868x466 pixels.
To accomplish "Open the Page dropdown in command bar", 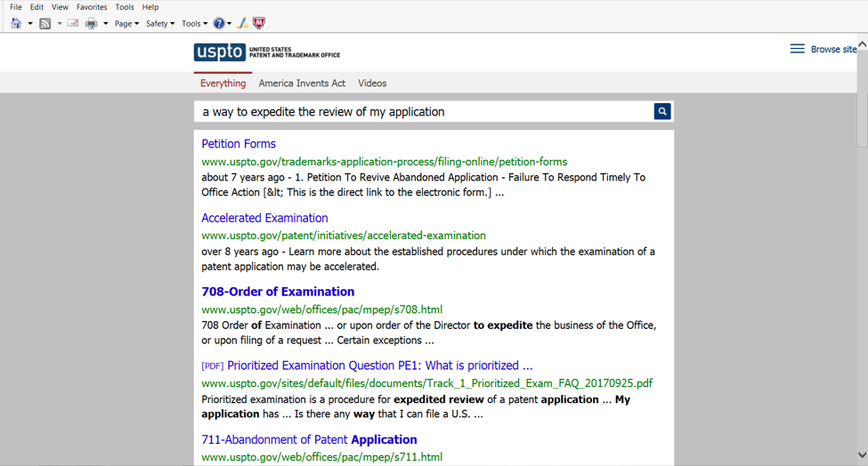I will (126, 23).
